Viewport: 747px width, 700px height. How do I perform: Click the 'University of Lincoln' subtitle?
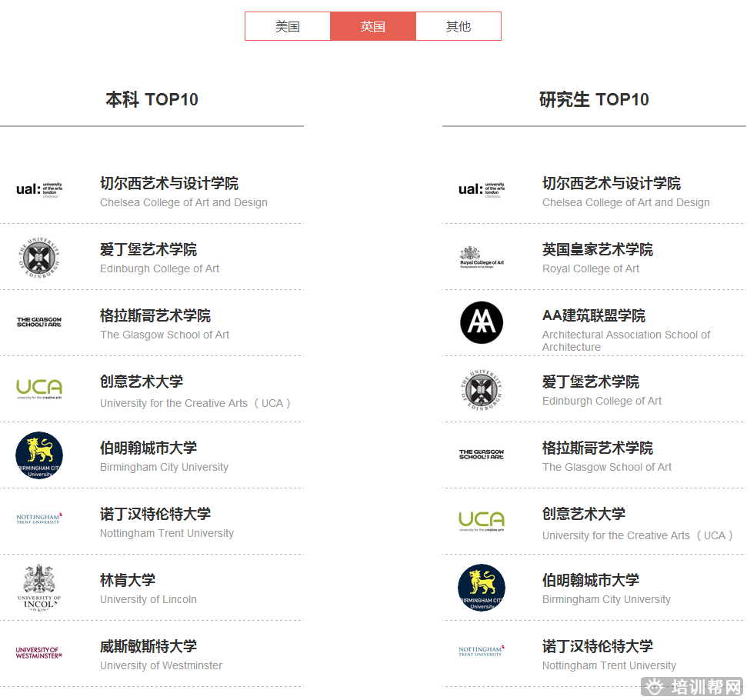tap(148, 599)
